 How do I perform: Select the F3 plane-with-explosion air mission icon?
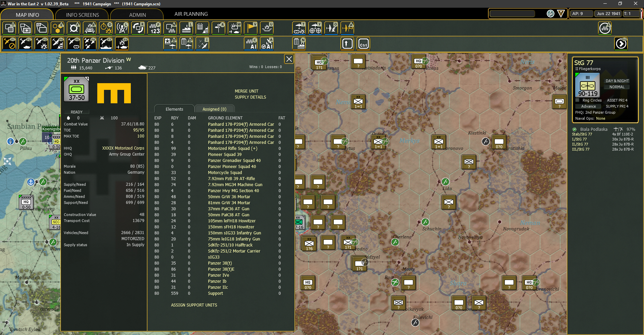(x=41, y=44)
